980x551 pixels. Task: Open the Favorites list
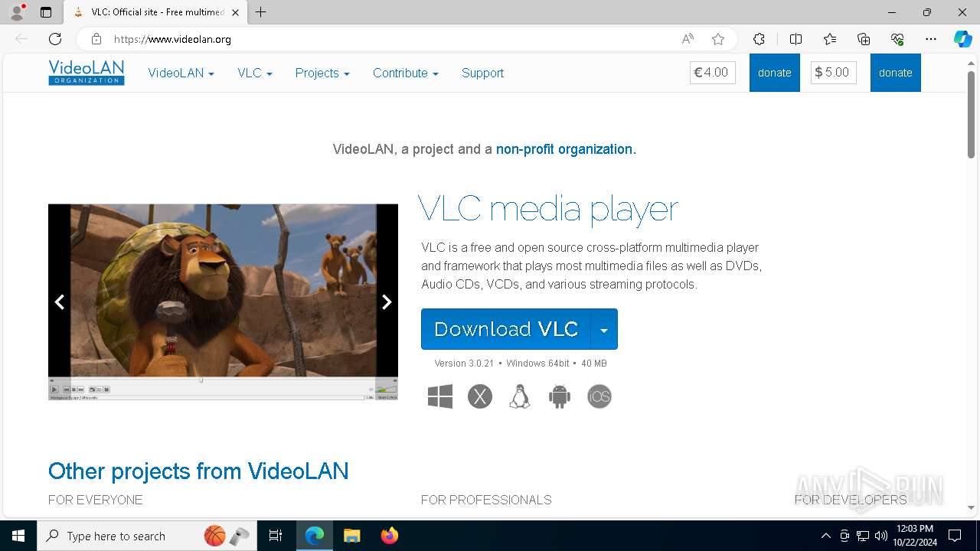(830, 39)
